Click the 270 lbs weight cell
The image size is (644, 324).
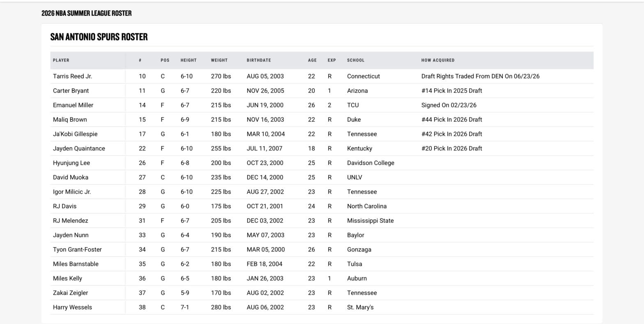tap(221, 76)
